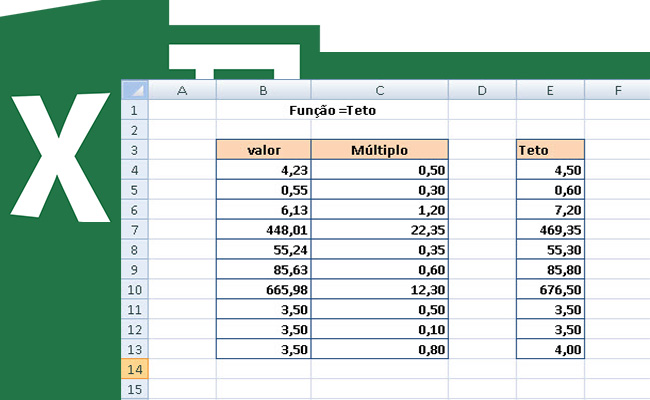The height and width of the screenshot is (400, 650).
Task: Select row 3 header
Action: pyautogui.click(x=135, y=150)
